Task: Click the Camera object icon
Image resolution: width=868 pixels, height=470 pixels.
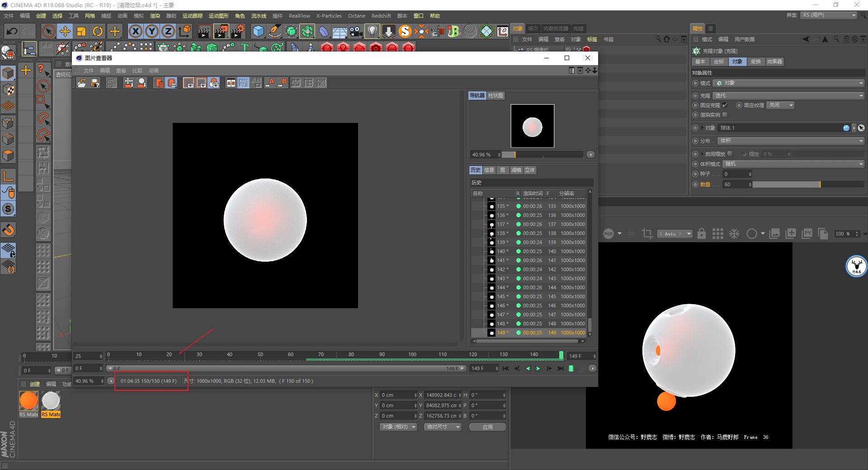Action: click(356, 31)
